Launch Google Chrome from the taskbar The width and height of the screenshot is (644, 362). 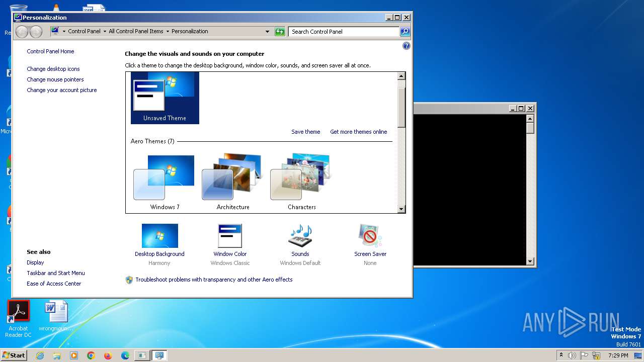tap(91, 355)
